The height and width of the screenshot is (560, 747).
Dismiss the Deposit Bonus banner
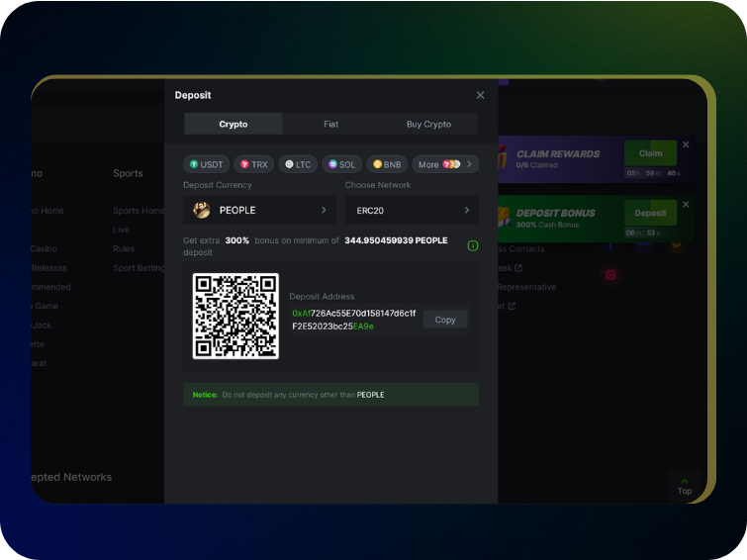686,205
